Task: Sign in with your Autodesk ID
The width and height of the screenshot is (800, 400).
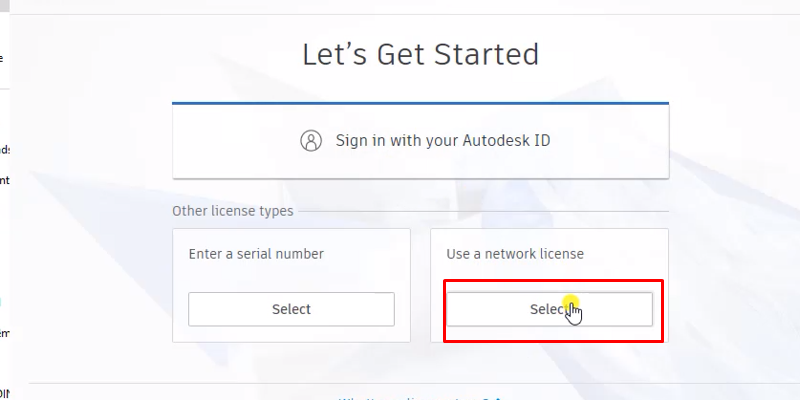Action: coord(420,140)
